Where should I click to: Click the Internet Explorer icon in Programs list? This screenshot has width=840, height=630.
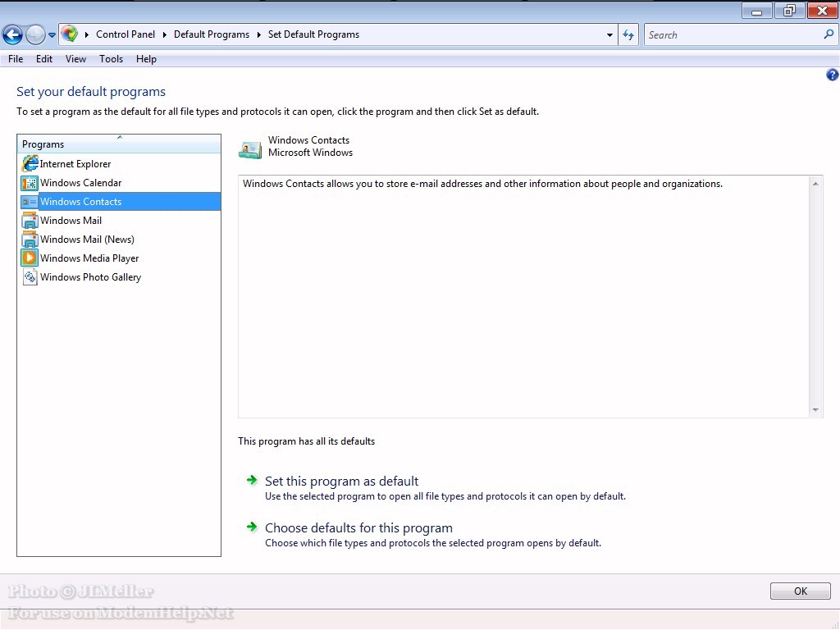(x=30, y=163)
